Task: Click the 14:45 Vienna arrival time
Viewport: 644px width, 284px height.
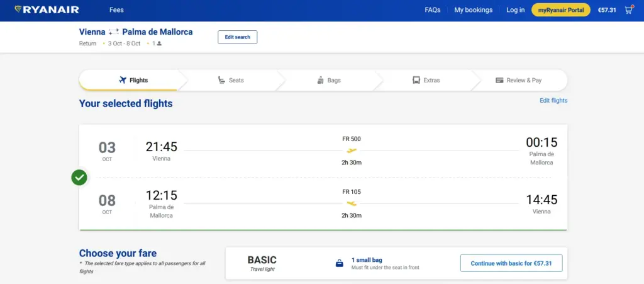Action: click(x=541, y=200)
